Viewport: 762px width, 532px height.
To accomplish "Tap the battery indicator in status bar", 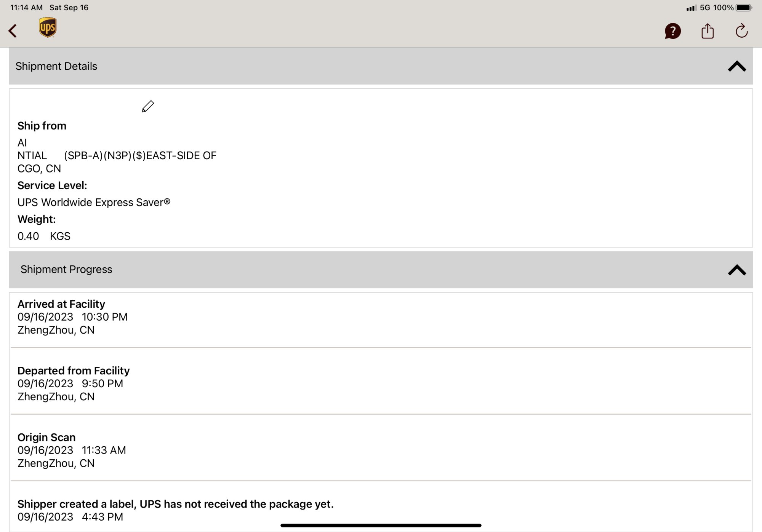I will [744, 8].
